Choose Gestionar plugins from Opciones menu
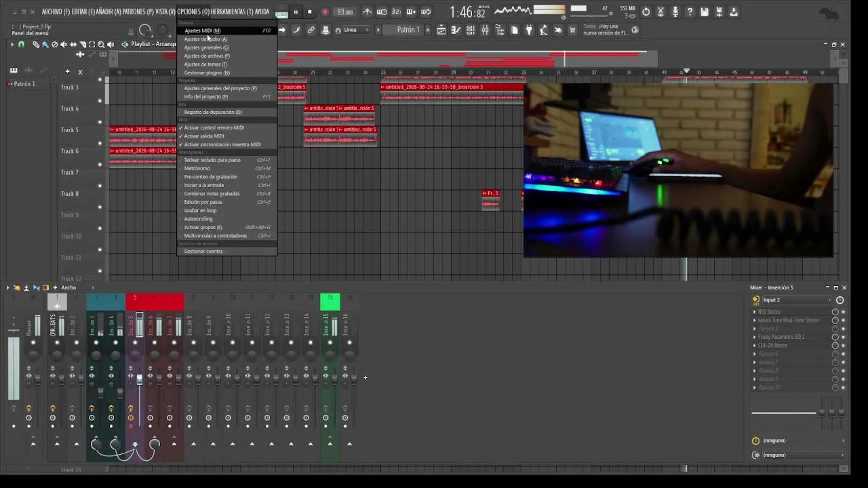Screen dimensions: 868x488 227,73
